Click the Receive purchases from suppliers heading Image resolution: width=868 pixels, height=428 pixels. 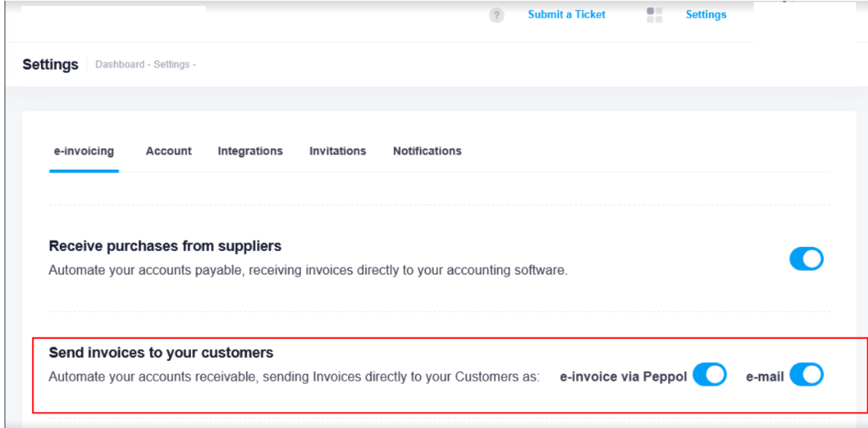[165, 246]
